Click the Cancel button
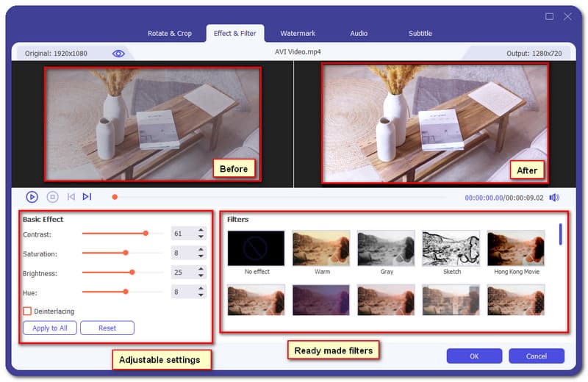Screen dimensions: 588x382 coord(537,356)
